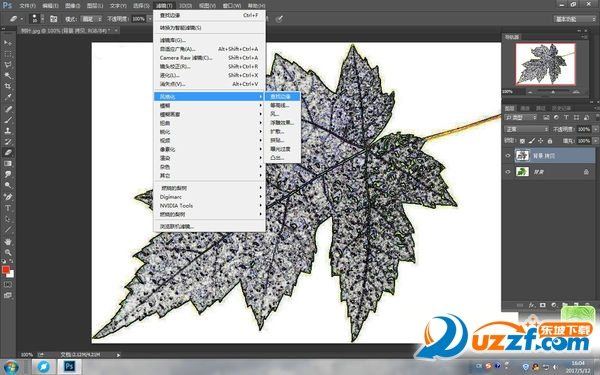Toggle visibility of bottom background layer
The height and width of the screenshot is (375, 600).
pyautogui.click(x=508, y=172)
